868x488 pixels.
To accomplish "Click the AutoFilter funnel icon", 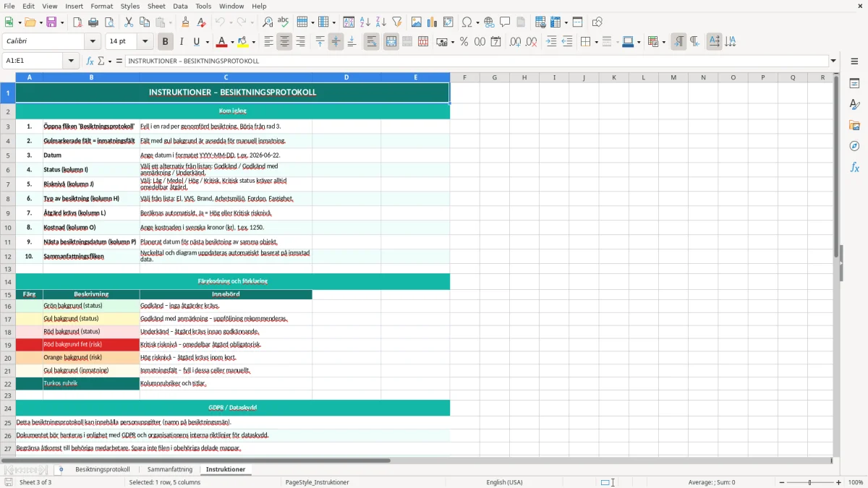I will (x=397, y=22).
